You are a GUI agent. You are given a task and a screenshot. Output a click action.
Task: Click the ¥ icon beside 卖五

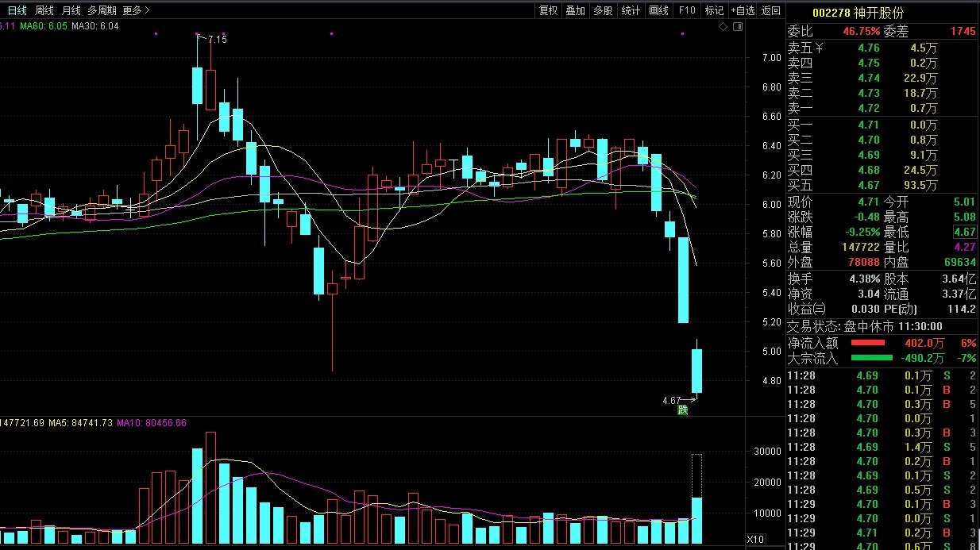pos(820,48)
